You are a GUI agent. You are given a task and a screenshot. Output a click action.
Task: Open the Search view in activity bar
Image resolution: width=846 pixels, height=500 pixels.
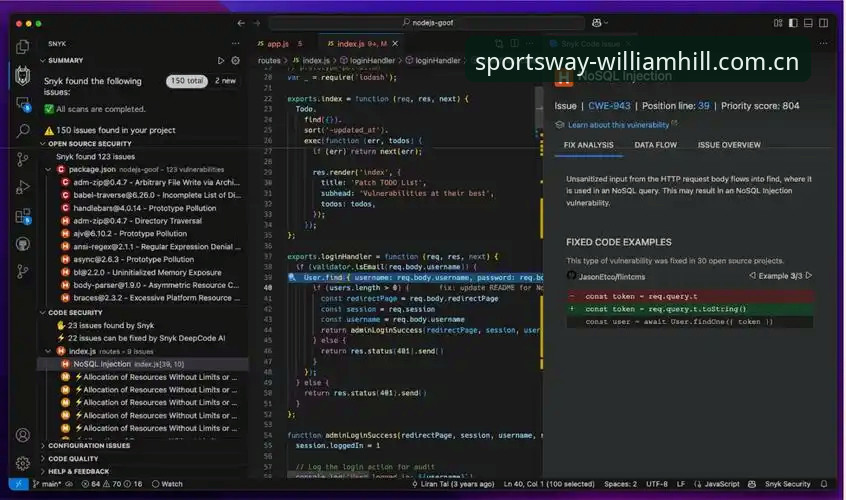[x=23, y=131]
